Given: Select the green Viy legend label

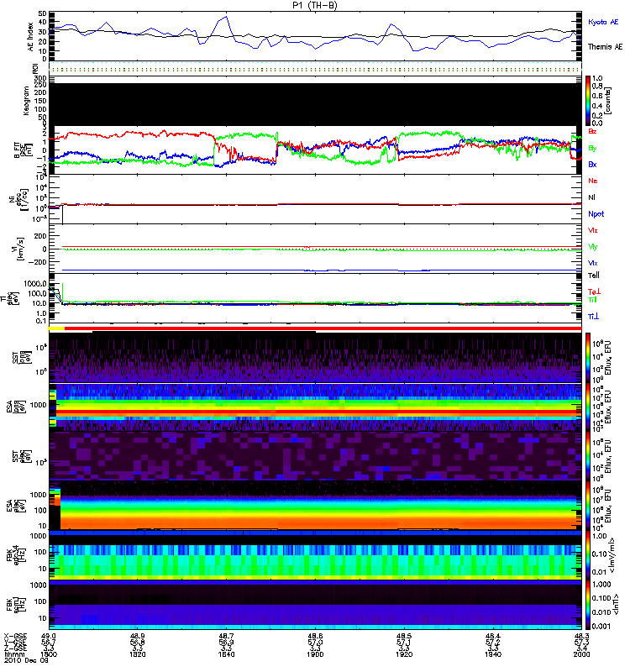Looking at the screenshot, I should pos(593,247).
